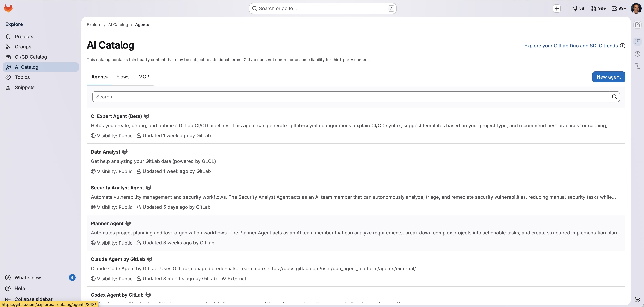The height and width of the screenshot is (307, 644).
Task: Click GitLab badge beside CI Expert Agent
Action: click(x=147, y=116)
